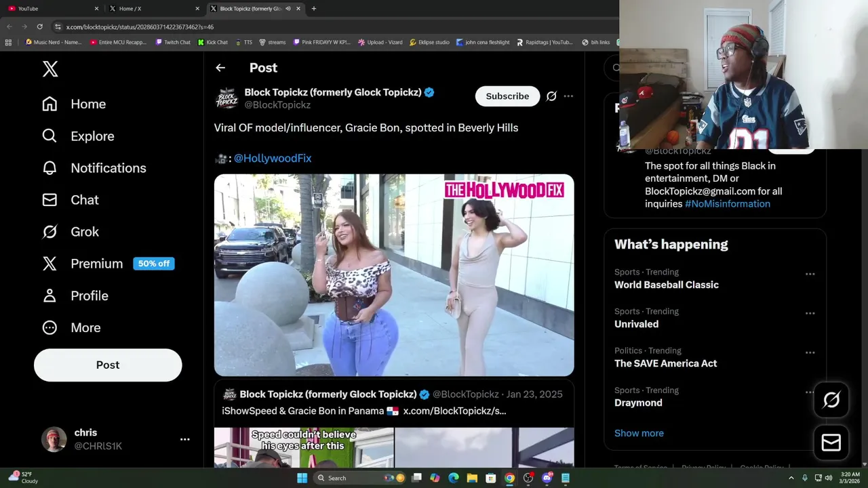Open the Music Nerd bookmark
Screen dimensions: 868x488
[x=53, y=42]
